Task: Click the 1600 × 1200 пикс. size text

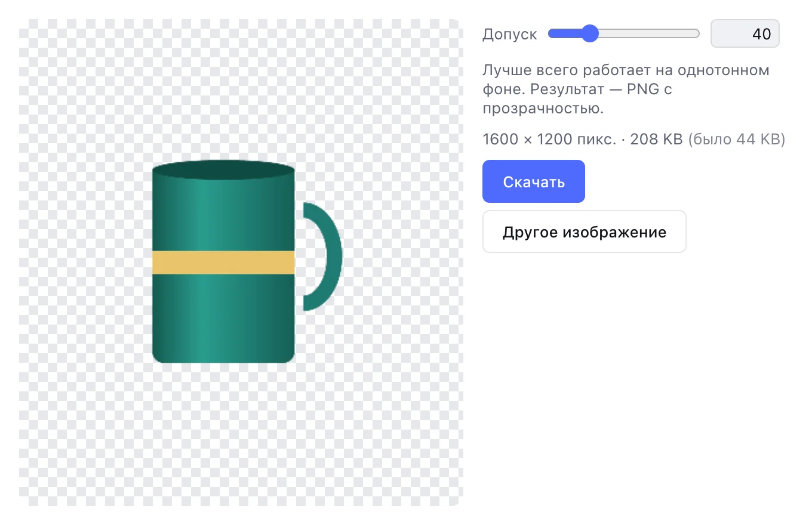Action: point(549,140)
